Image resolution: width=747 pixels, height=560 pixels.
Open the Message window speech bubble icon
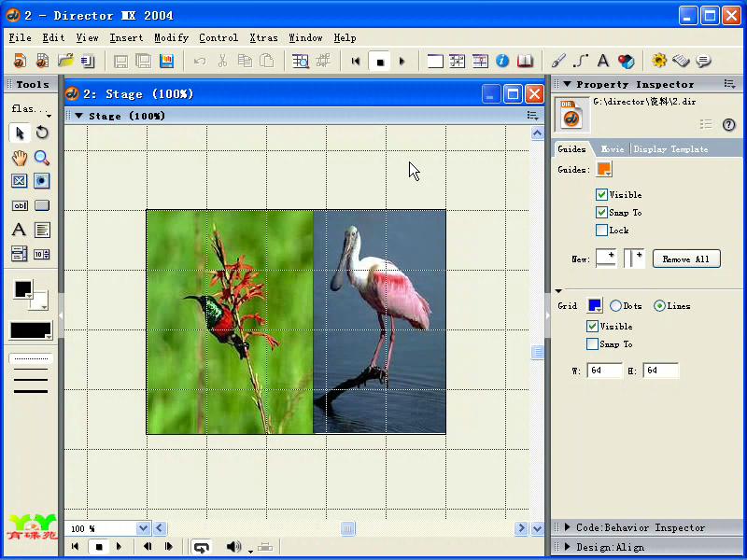pyautogui.click(x=704, y=61)
